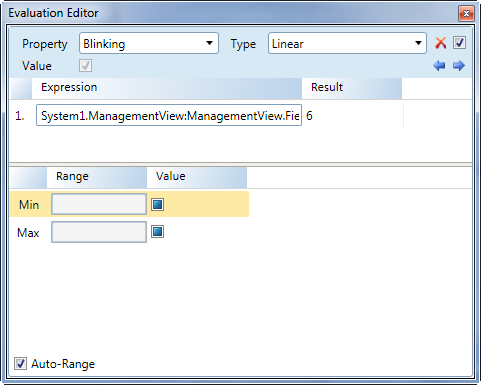Viewport: 481px width, 385px height.
Task: Open the Property dropdown showing Blinking
Action: pyautogui.click(x=149, y=43)
